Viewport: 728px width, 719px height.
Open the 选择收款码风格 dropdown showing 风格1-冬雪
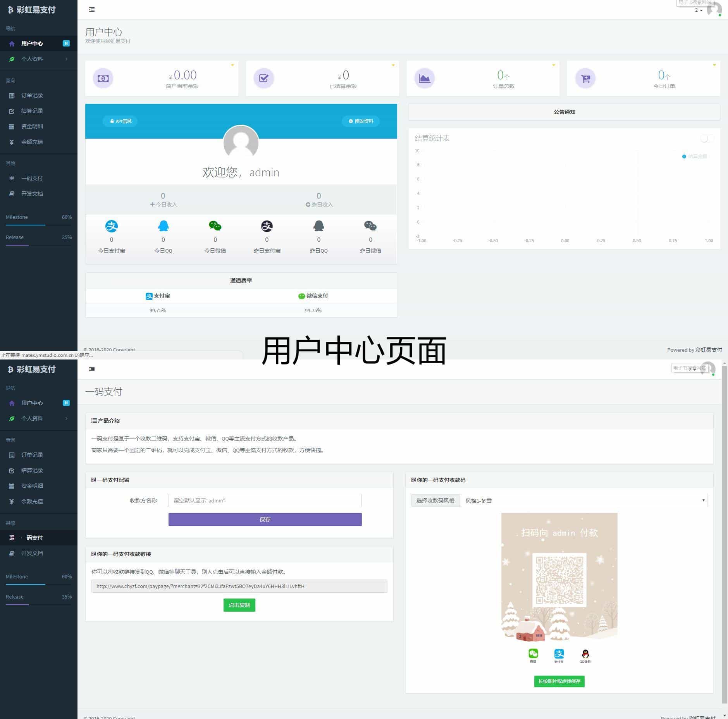583,501
